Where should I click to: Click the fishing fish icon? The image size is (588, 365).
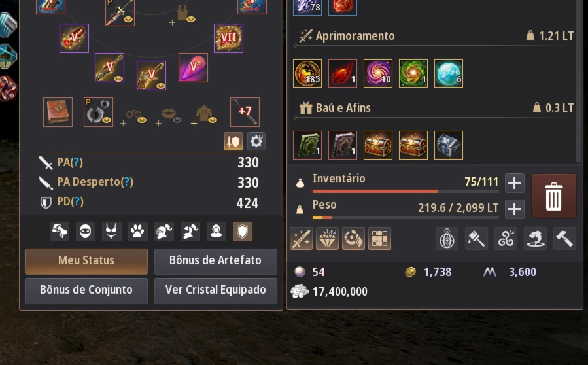pyautogui.click(x=535, y=239)
